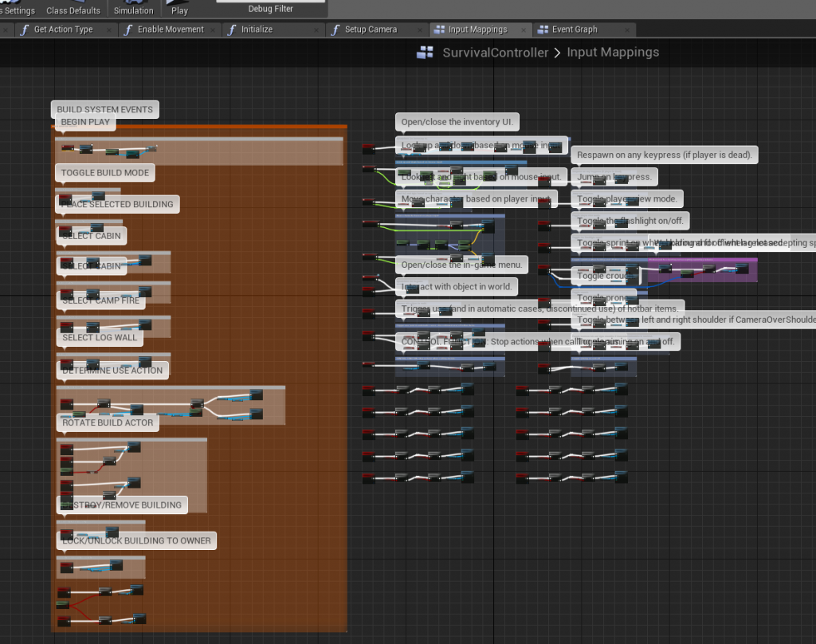The image size is (816, 644).
Task: Switch to the Event Graph tab
Action: coord(574,29)
